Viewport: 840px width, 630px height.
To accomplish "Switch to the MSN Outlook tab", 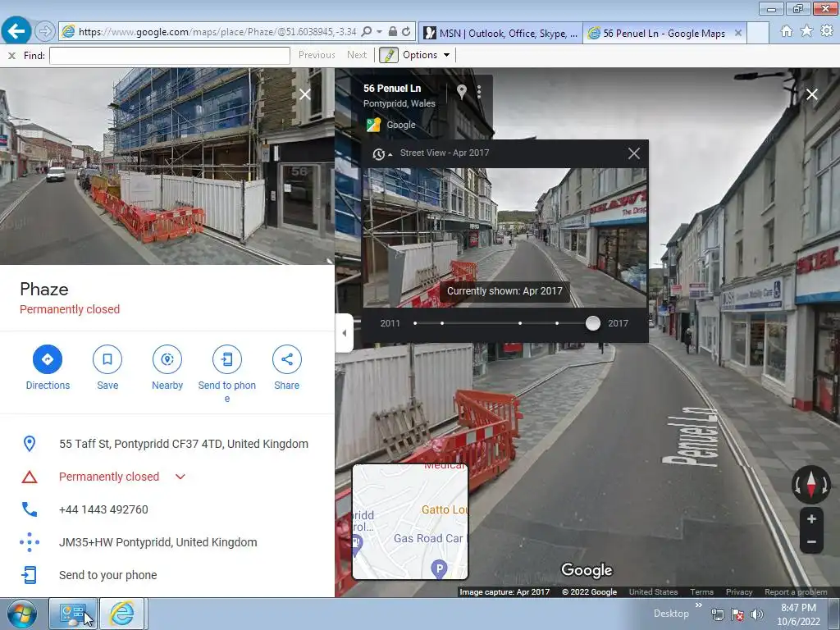I will [x=500, y=33].
